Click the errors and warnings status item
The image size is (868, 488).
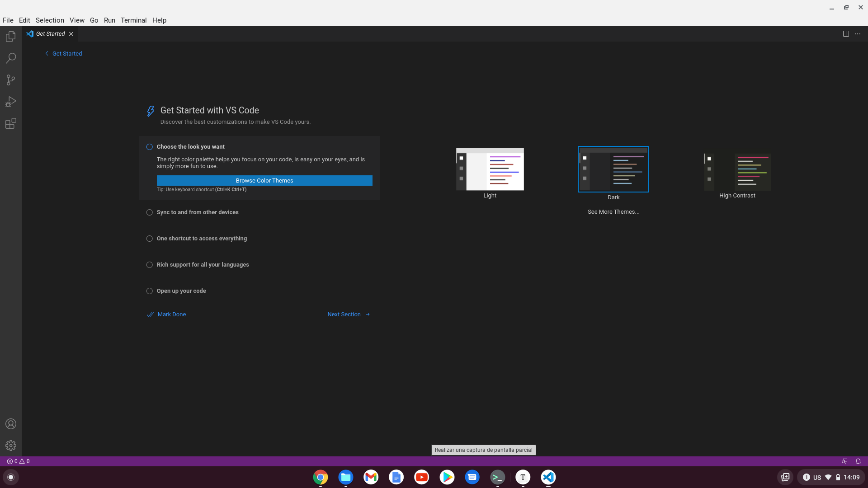click(18, 461)
